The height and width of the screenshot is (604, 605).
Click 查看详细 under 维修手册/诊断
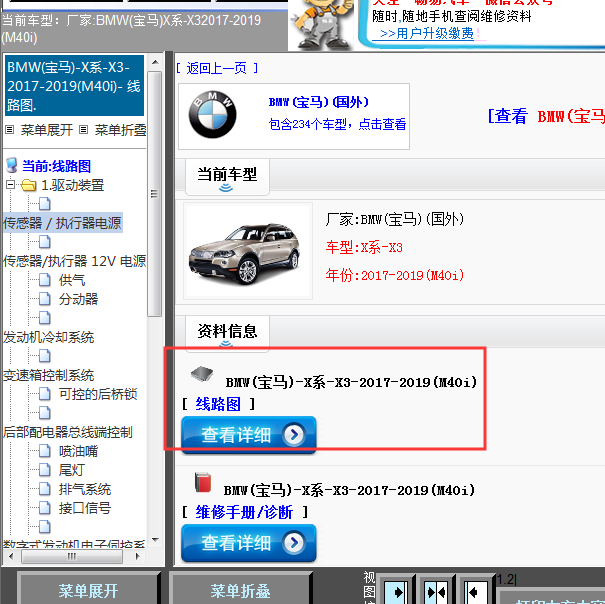(x=249, y=543)
